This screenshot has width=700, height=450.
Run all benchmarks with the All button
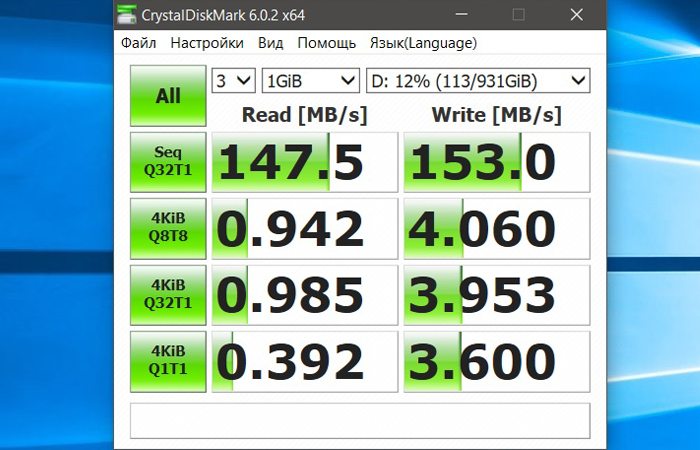[x=168, y=96]
